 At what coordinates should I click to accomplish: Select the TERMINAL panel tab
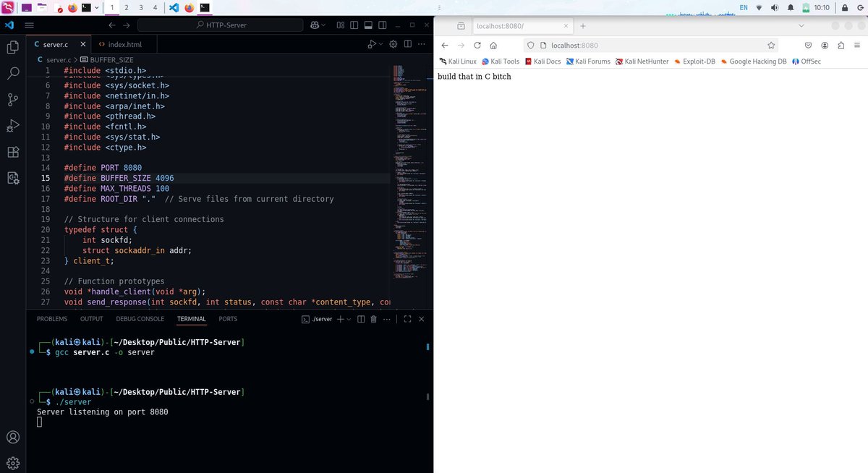192,319
